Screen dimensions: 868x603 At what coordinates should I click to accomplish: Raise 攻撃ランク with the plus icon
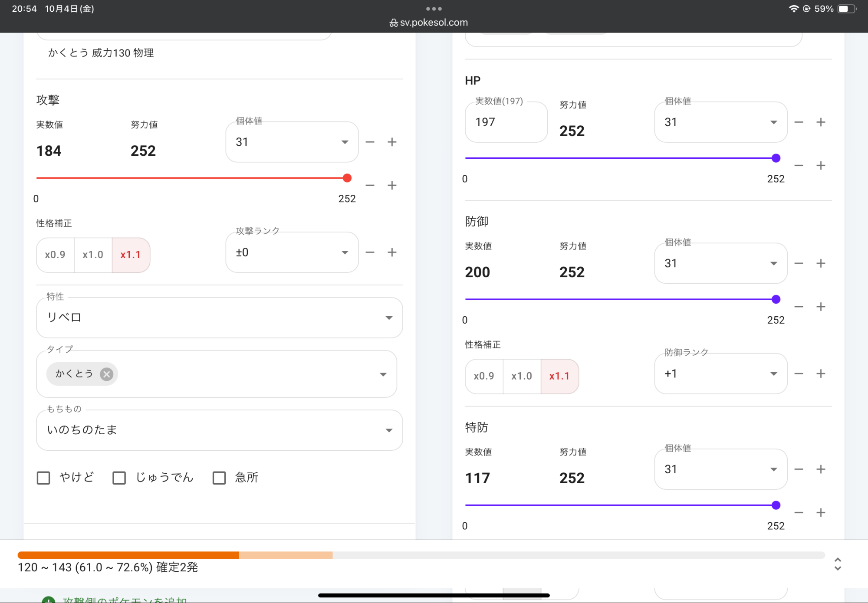392,252
